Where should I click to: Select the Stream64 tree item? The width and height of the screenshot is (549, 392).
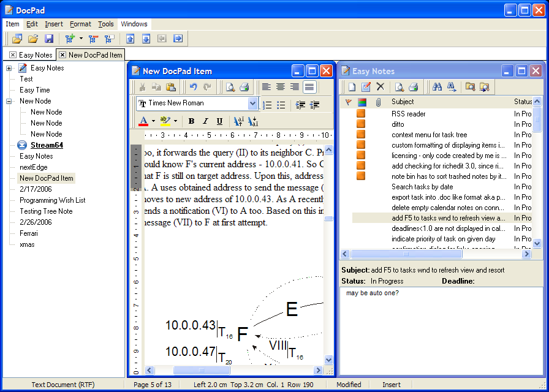(x=47, y=145)
